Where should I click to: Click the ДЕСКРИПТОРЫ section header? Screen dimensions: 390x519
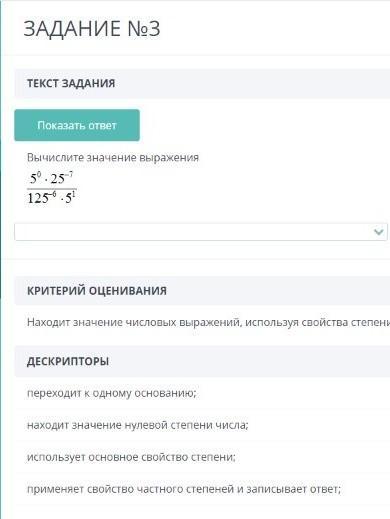pyautogui.click(x=202, y=361)
